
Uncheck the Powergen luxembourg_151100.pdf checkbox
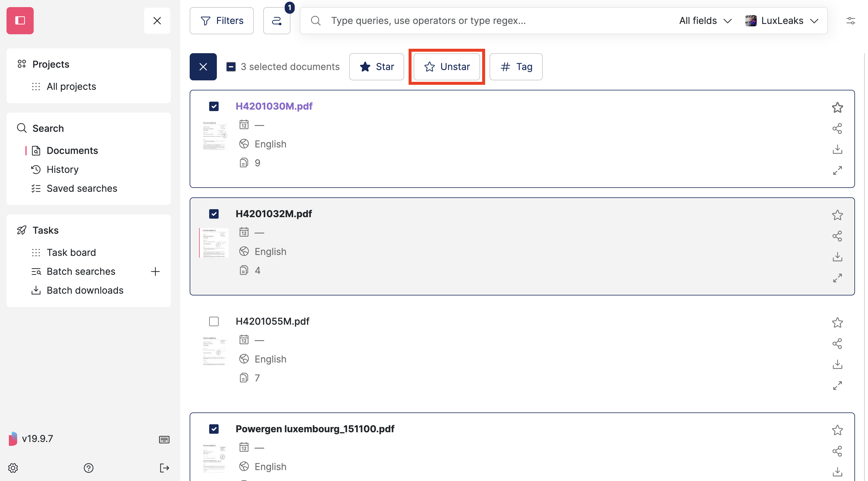pos(214,429)
